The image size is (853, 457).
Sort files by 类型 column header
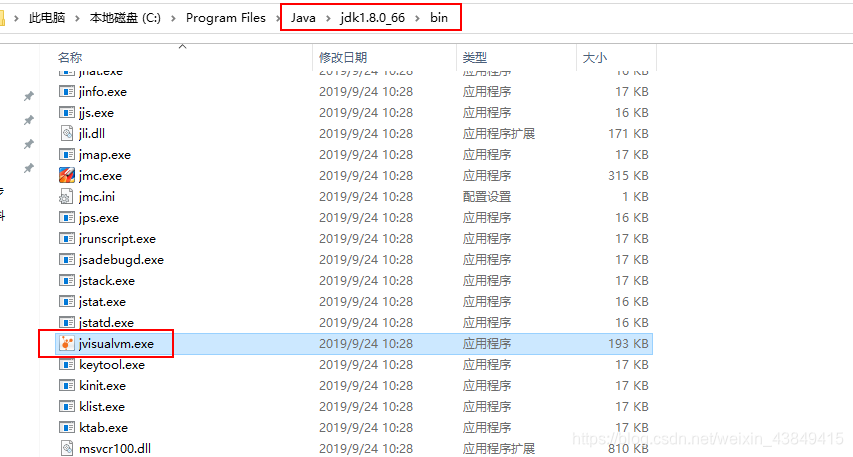click(x=475, y=57)
